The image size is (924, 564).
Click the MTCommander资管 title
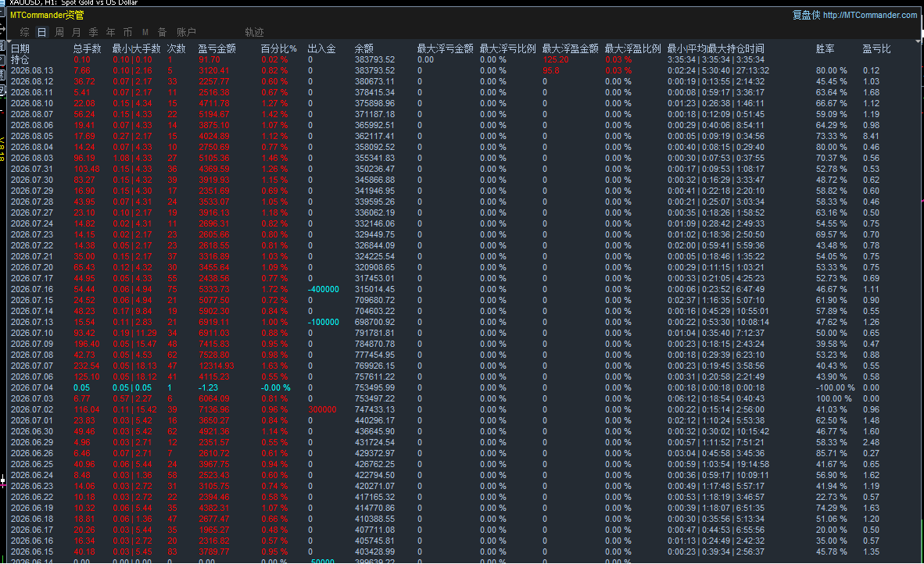(47, 15)
